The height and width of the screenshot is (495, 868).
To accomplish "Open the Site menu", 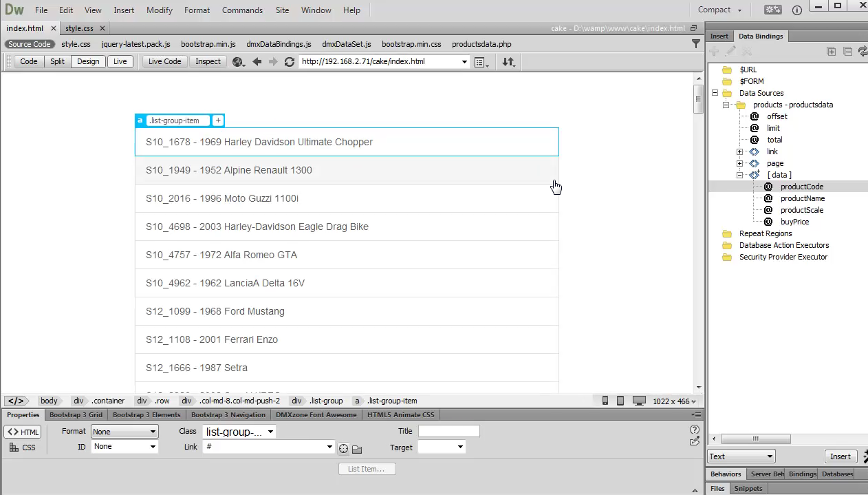I will pyautogui.click(x=282, y=10).
